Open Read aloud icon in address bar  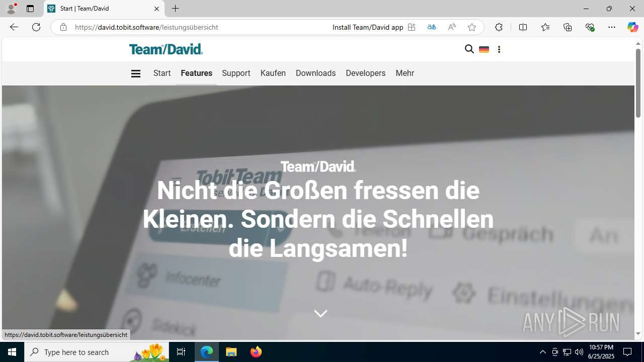[x=452, y=27]
